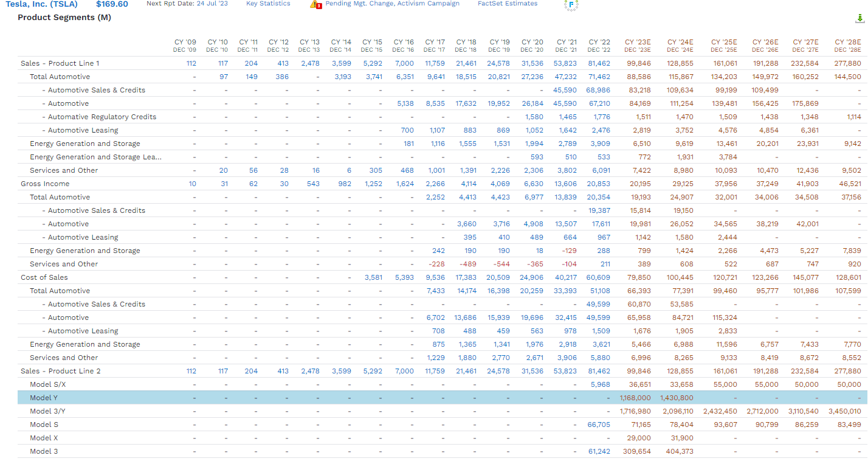This screenshot has height=461, width=868.
Task: Click regulatory credits value 1,580
Action: [x=534, y=117]
